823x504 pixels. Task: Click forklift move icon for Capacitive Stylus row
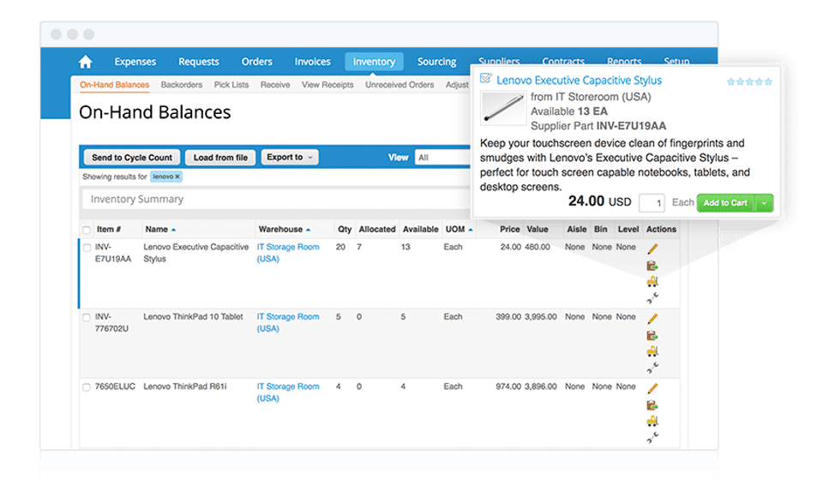click(x=652, y=282)
